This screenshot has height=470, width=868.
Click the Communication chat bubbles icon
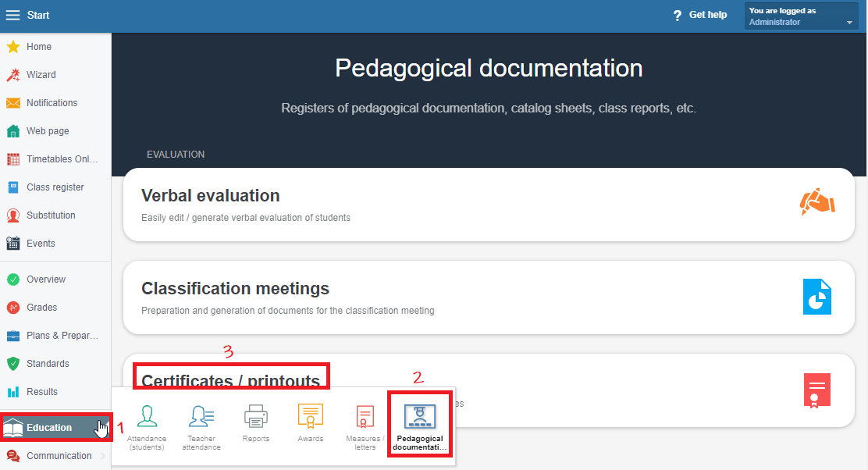click(13, 456)
